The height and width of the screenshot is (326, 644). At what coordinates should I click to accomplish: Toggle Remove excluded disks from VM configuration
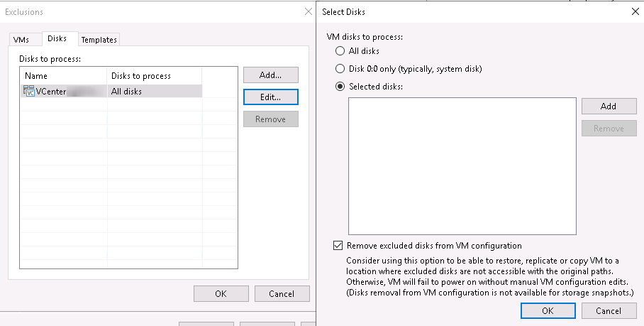tap(337, 246)
